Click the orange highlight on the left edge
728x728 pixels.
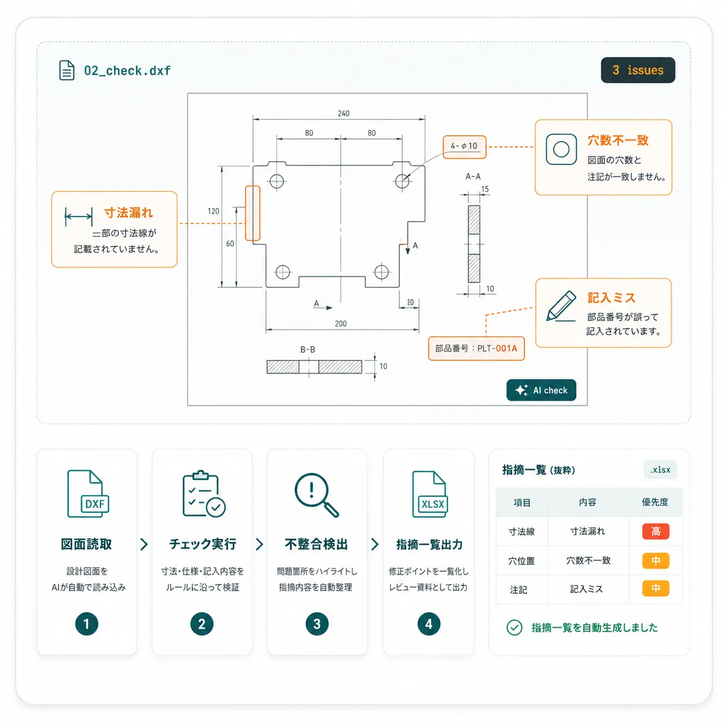[x=253, y=213]
